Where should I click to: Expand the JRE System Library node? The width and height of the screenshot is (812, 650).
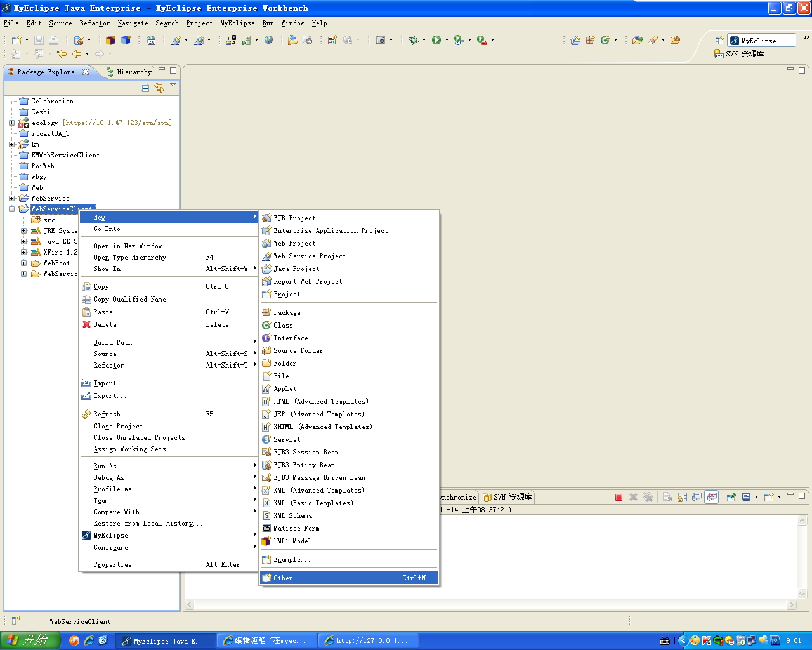tap(24, 231)
